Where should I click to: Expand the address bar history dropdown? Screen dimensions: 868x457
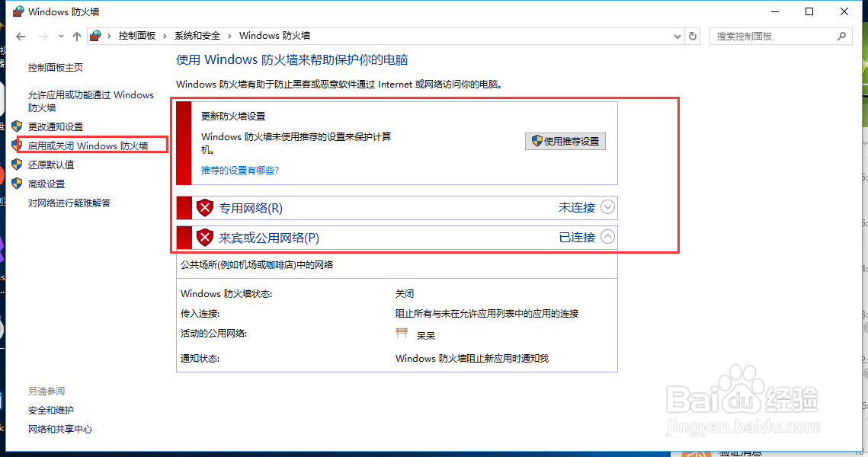click(677, 37)
